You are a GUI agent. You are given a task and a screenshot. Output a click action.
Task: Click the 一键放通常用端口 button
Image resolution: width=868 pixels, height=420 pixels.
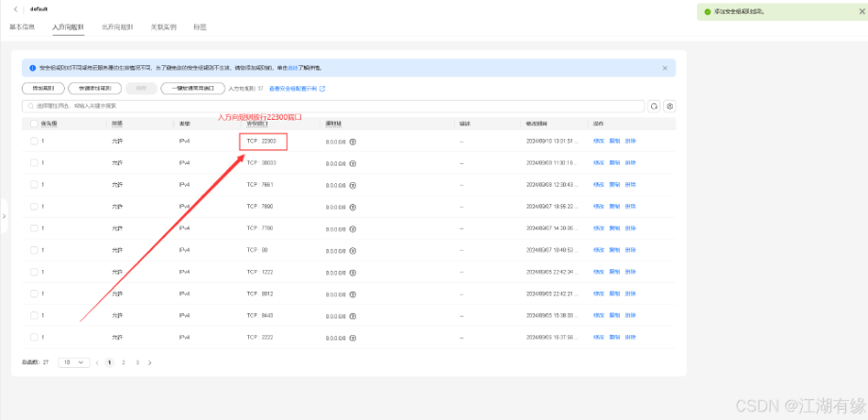(192, 88)
